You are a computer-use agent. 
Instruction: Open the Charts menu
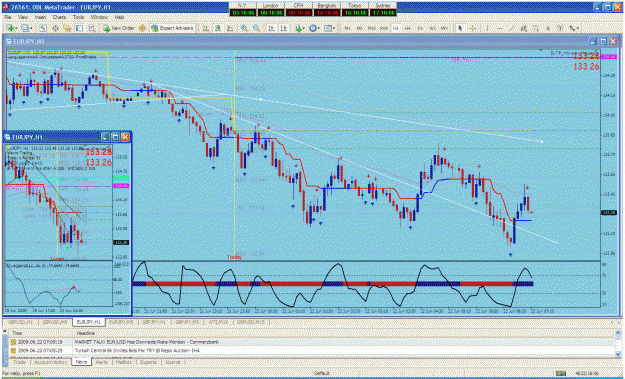(x=59, y=18)
